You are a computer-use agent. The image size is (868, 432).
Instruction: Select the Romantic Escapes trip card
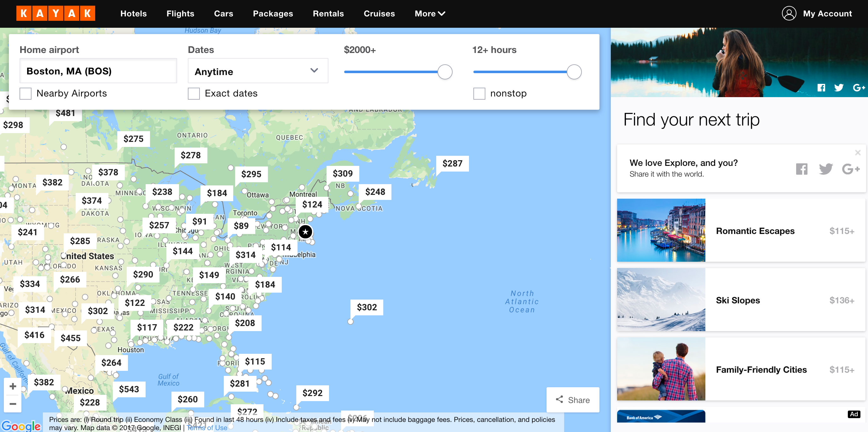click(x=741, y=230)
